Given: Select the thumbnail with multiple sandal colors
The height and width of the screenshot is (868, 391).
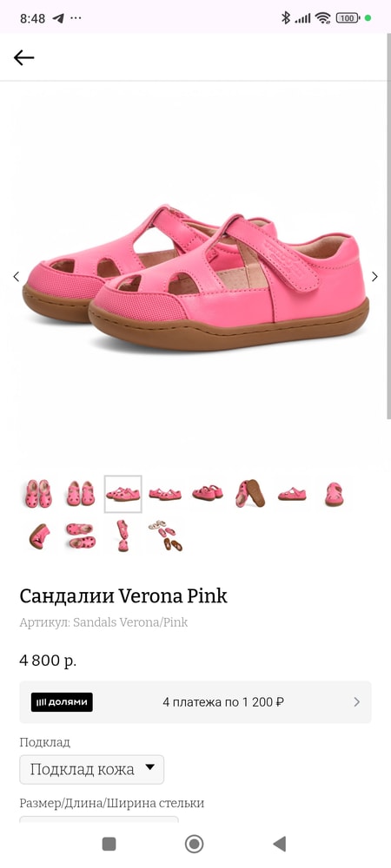Looking at the screenshot, I should (x=165, y=536).
